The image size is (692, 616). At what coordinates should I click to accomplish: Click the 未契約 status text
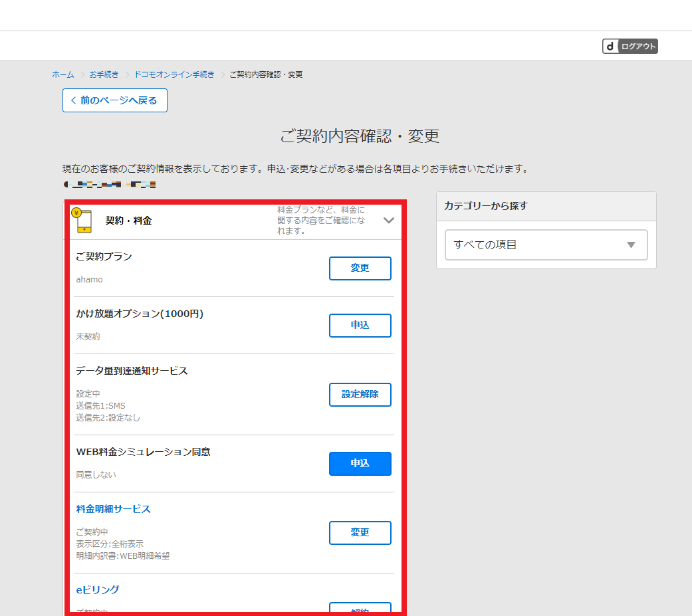tap(88, 337)
